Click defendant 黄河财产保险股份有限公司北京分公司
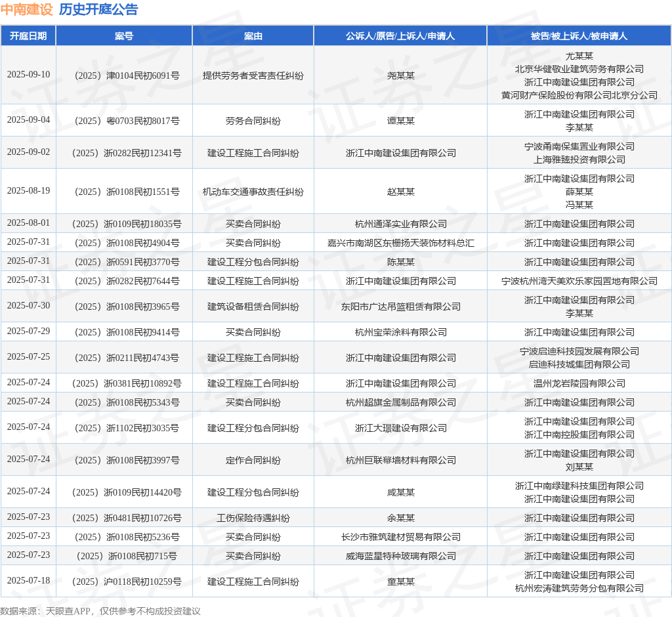This screenshot has width=672, height=617. tap(579, 95)
